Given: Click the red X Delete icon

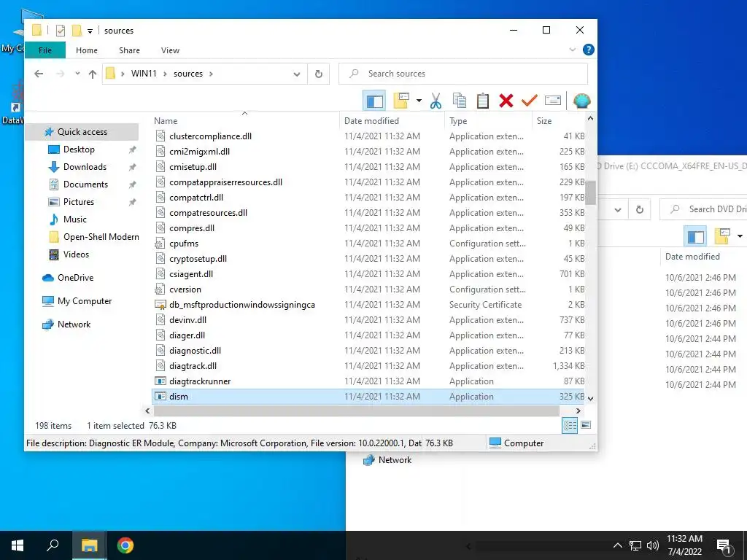Looking at the screenshot, I should point(506,101).
